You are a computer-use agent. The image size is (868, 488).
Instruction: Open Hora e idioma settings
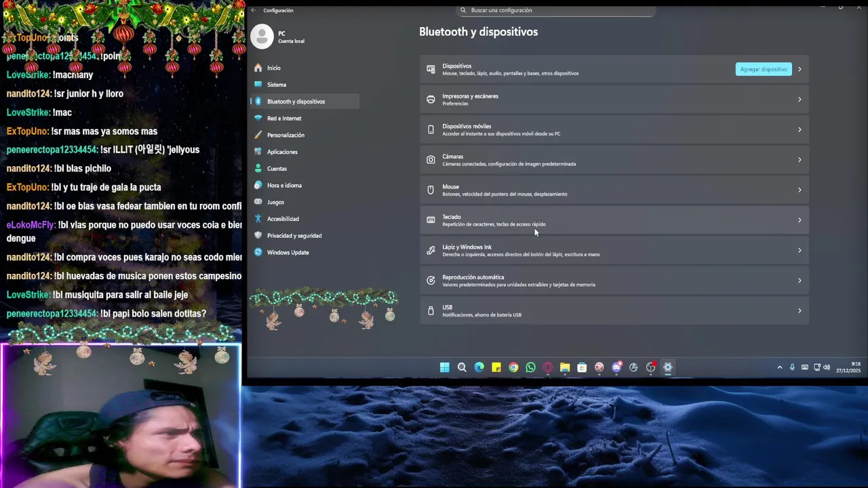pyautogui.click(x=305, y=185)
